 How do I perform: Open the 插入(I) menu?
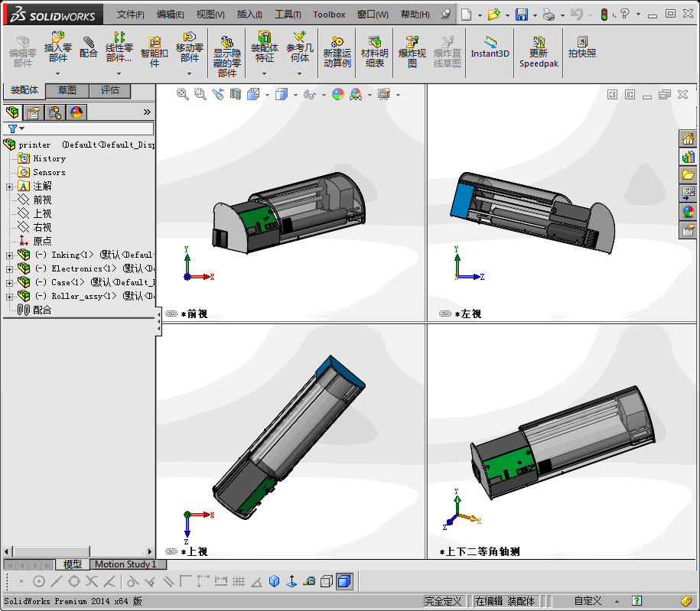pos(249,15)
